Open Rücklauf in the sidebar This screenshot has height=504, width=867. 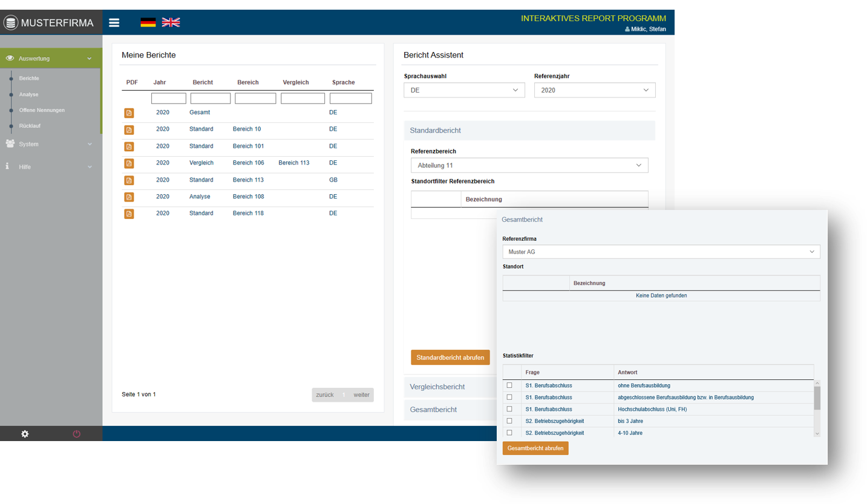(29, 126)
